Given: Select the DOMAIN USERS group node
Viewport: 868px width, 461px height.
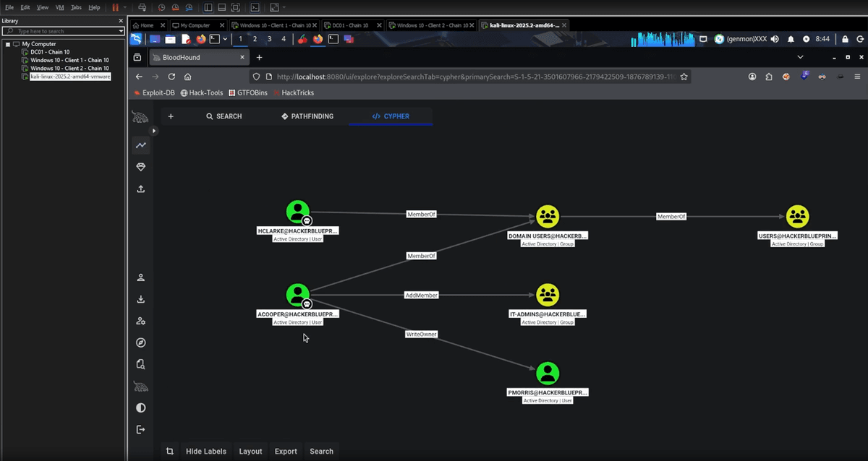Looking at the screenshot, I should [x=548, y=216].
